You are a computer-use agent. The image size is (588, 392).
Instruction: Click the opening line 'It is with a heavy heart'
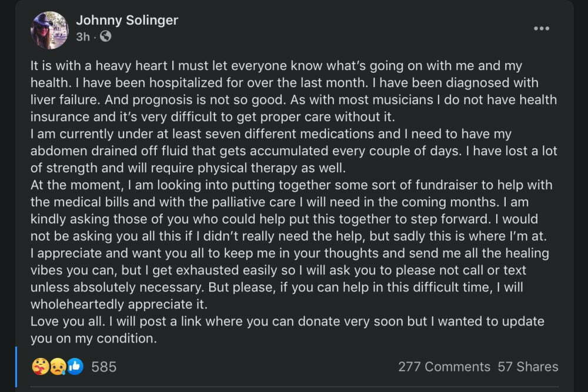[99, 66]
